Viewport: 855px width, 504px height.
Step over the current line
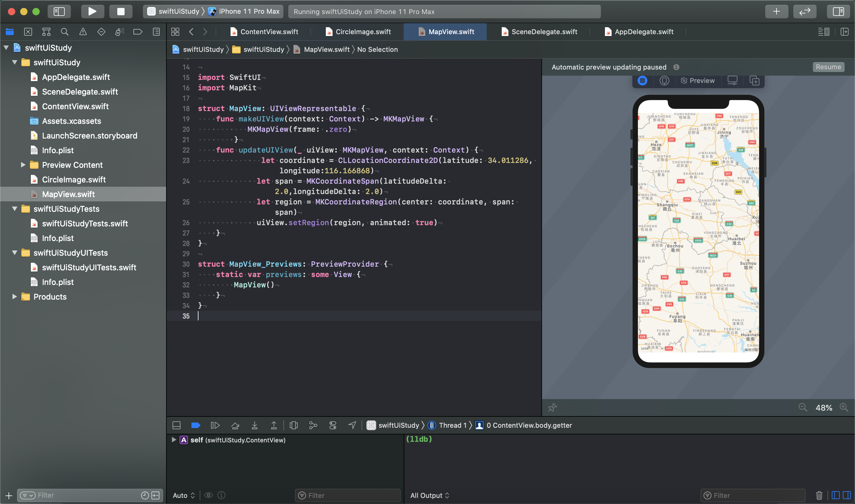[235, 425]
